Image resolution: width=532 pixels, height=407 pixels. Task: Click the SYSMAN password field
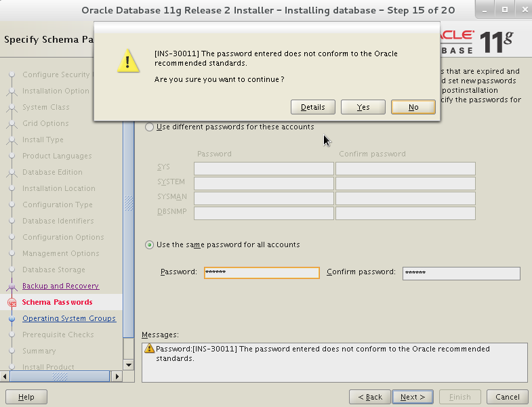(264, 198)
